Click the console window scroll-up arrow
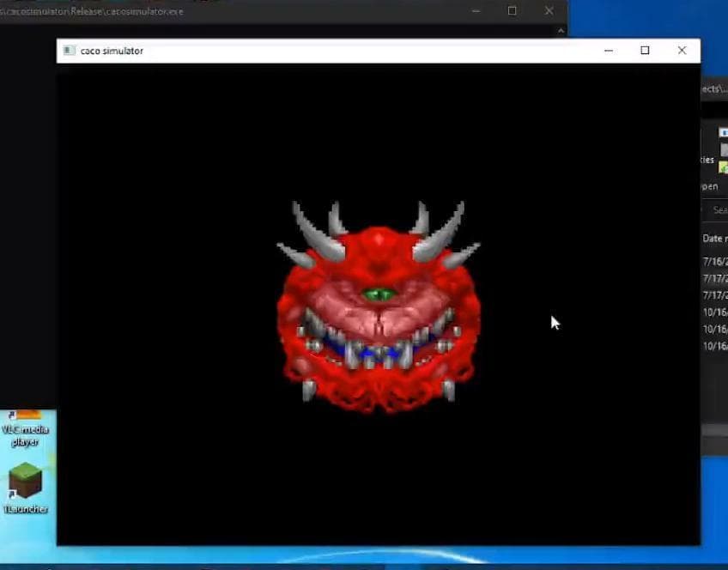The width and height of the screenshot is (728, 570). point(561,31)
